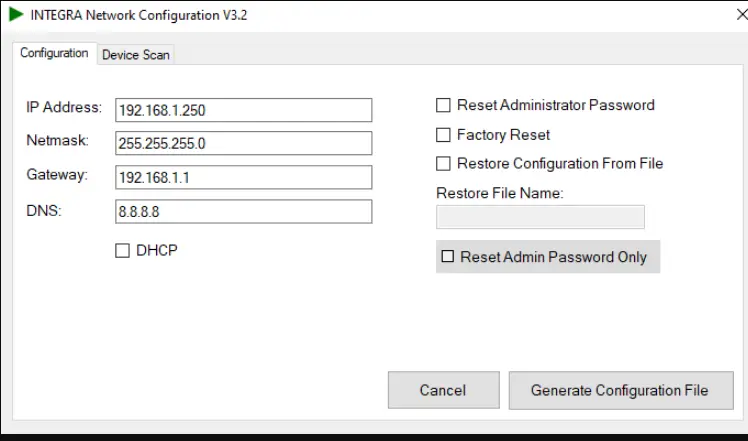Screen dimensions: 748x441
Task: Click the Gateway label
Action: click(57, 175)
